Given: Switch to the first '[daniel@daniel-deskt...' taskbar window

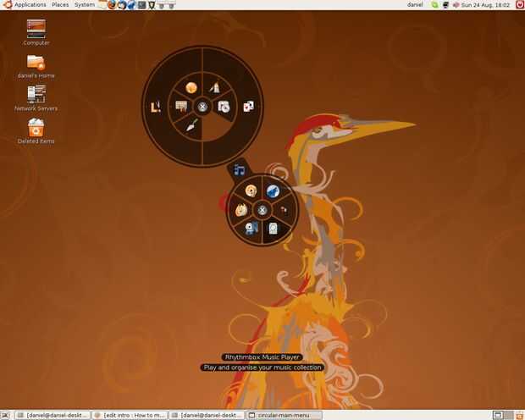Looking at the screenshot, I should coord(52,415).
